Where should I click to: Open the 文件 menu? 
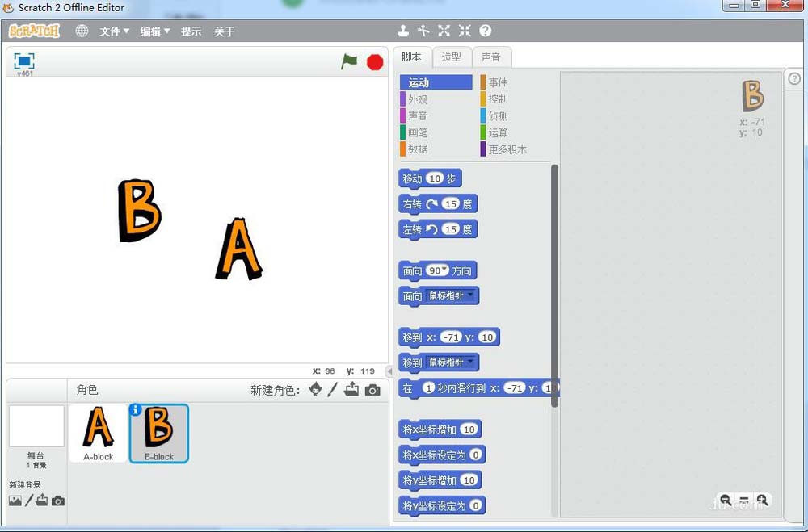(114, 31)
